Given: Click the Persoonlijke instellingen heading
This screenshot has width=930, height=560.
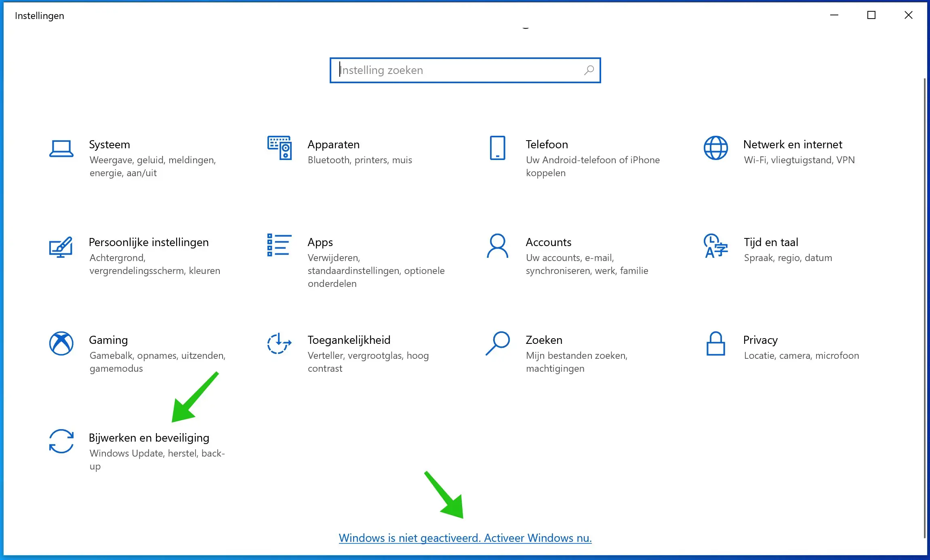Looking at the screenshot, I should coord(149,242).
